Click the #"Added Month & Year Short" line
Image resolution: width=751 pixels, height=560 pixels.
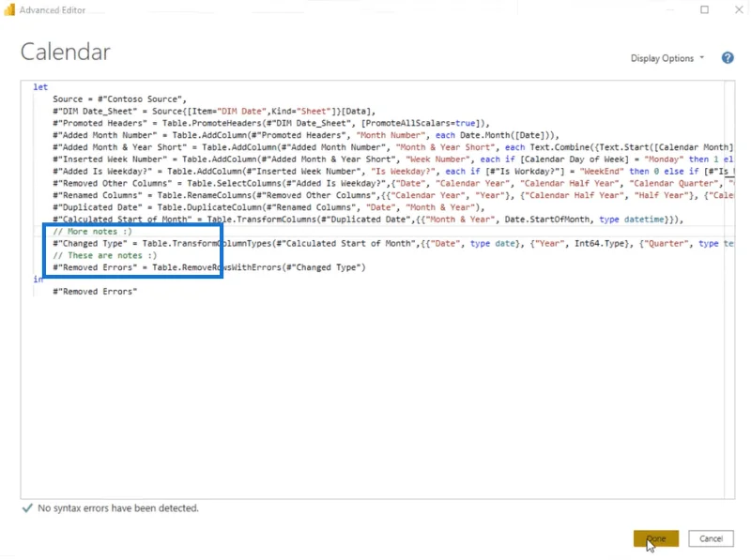tap(392, 147)
